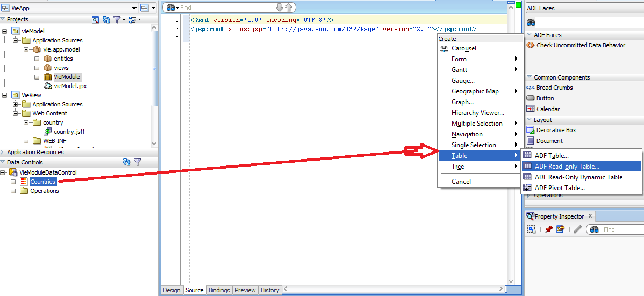Click the editor Find binoculars icon
The image size is (644, 296).
[171, 8]
